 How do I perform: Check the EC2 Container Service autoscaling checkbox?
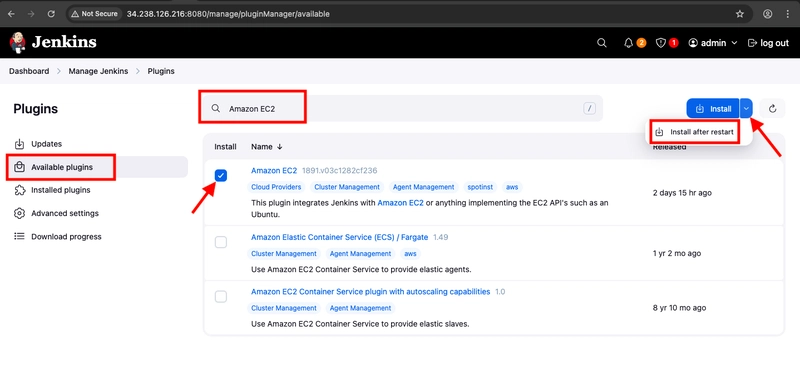click(x=221, y=296)
